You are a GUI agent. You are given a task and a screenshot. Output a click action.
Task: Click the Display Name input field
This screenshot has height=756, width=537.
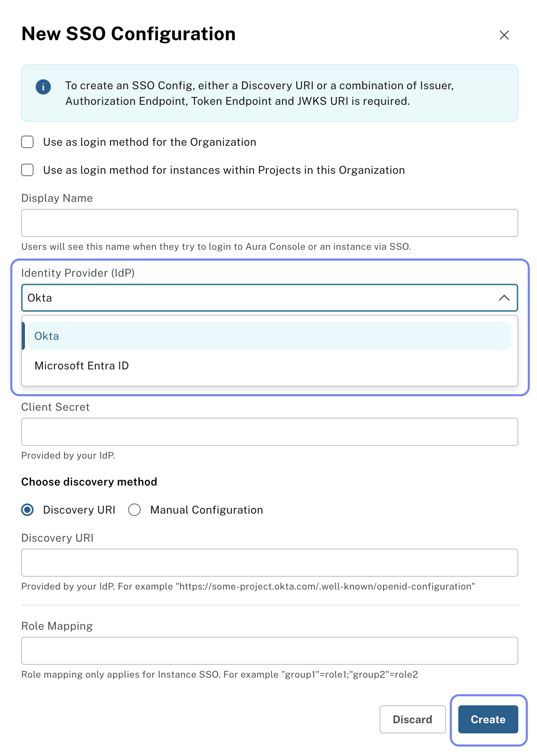269,223
